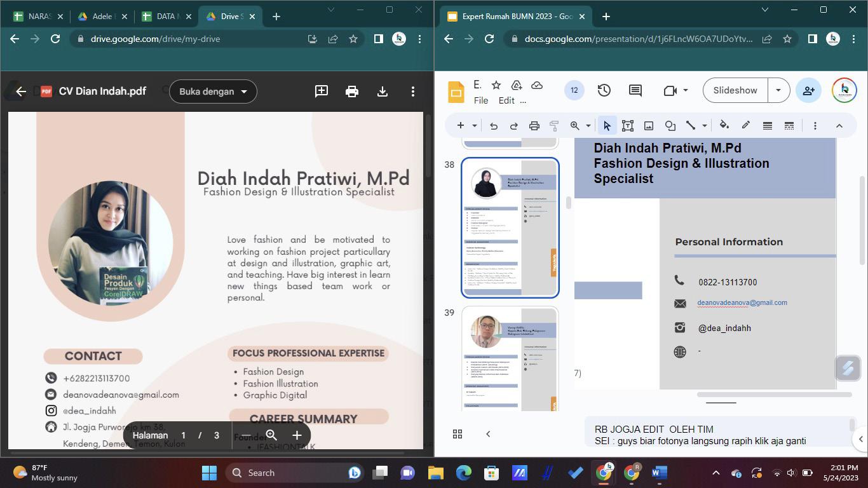This screenshot has width=868, height=488.
Task: Redo the last action in Slides
Action: pos(514,126)
